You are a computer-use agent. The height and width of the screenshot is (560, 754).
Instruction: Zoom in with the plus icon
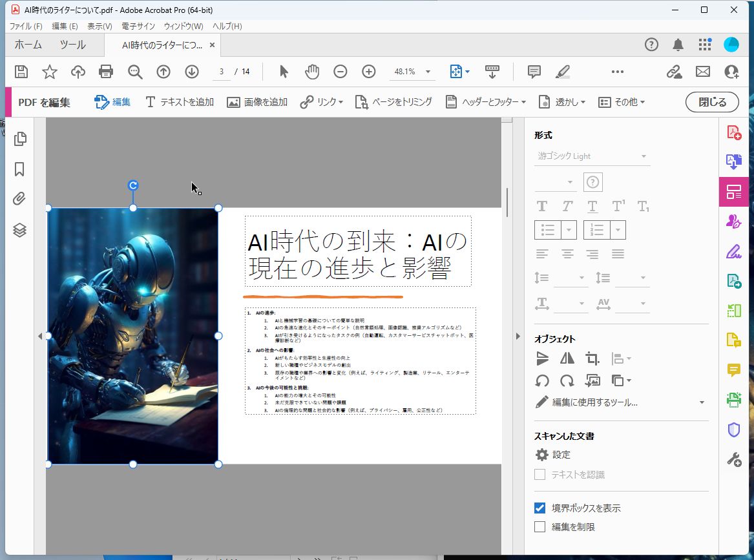pyautogui.click(x=369, y=72)
